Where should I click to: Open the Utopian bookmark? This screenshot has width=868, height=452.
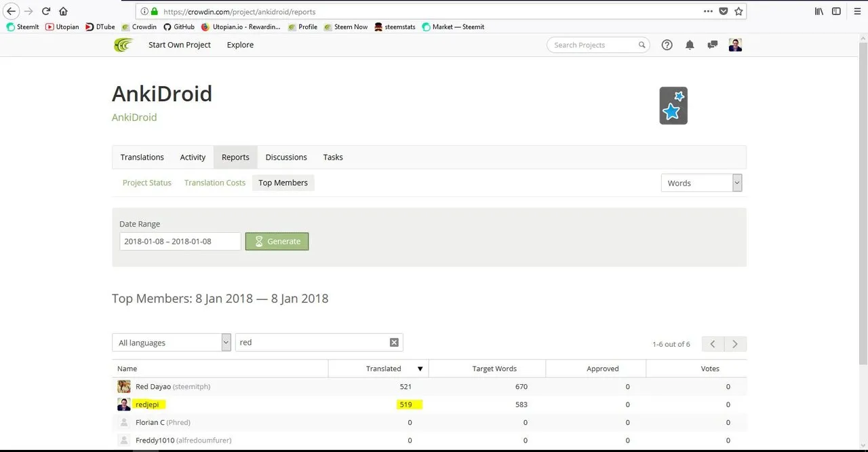pos(62,27)
